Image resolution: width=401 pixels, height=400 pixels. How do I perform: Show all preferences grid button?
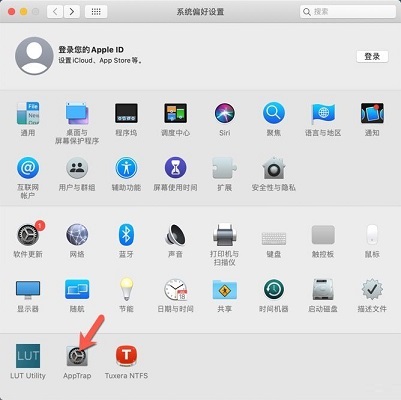pos(96,12)
